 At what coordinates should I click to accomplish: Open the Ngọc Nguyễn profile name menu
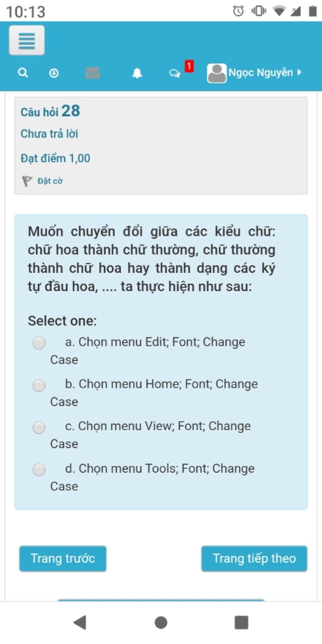(x=260, y=73)
